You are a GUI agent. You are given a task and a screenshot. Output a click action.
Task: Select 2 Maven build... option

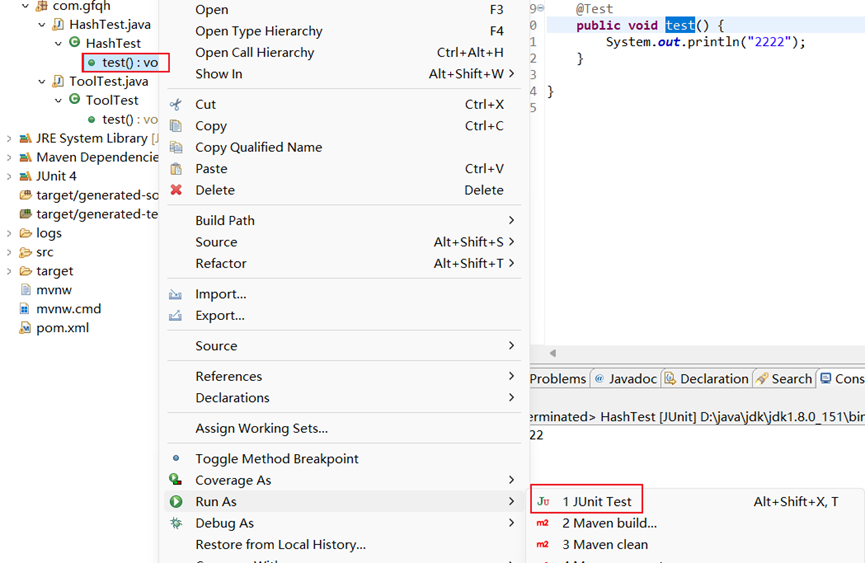pos(697,523)
